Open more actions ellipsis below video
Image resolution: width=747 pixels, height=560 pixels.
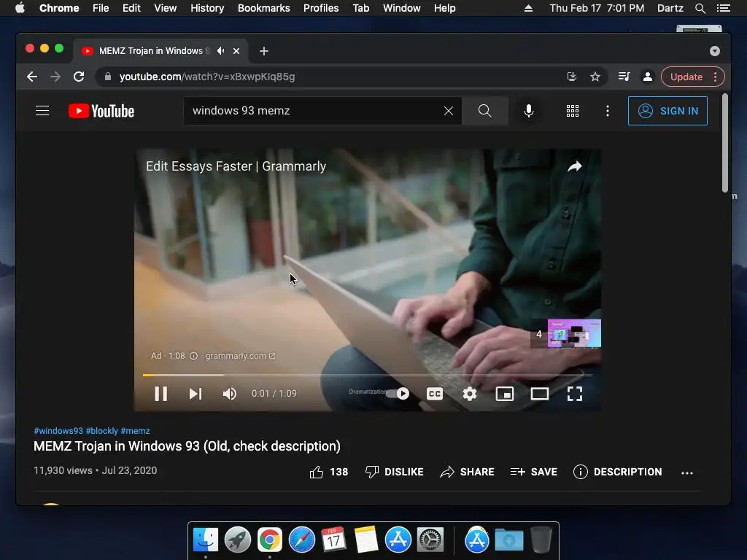[687, 472]
